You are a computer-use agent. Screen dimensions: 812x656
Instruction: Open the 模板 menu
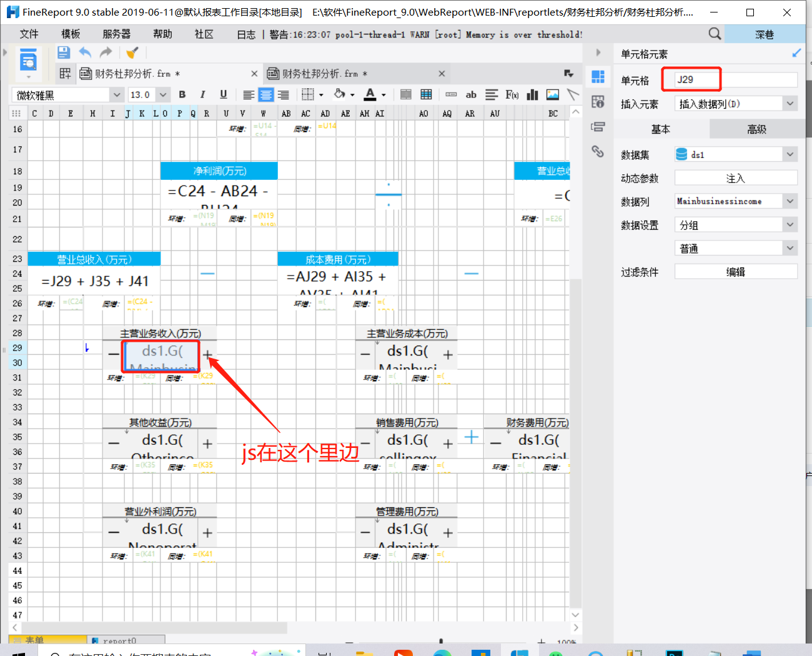71,34
